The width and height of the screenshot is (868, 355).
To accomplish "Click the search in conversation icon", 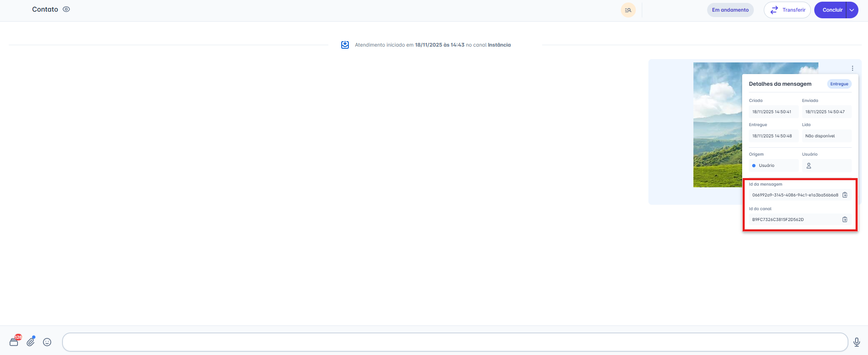I will [628, 10].
